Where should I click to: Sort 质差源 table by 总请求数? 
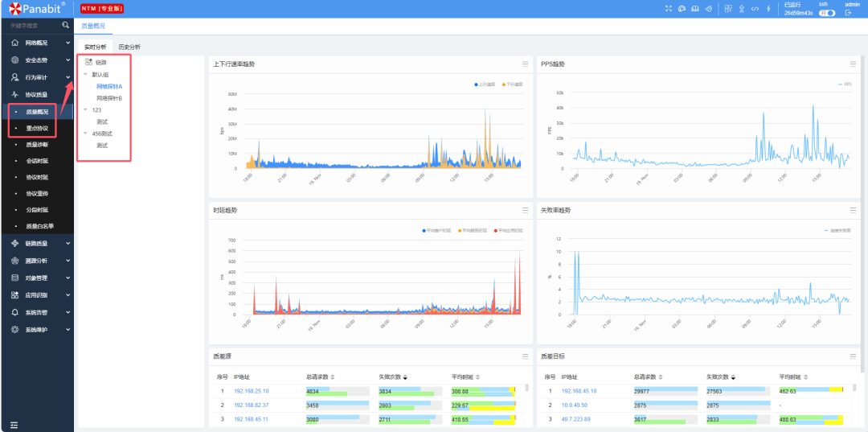click(x=321, y=377)
